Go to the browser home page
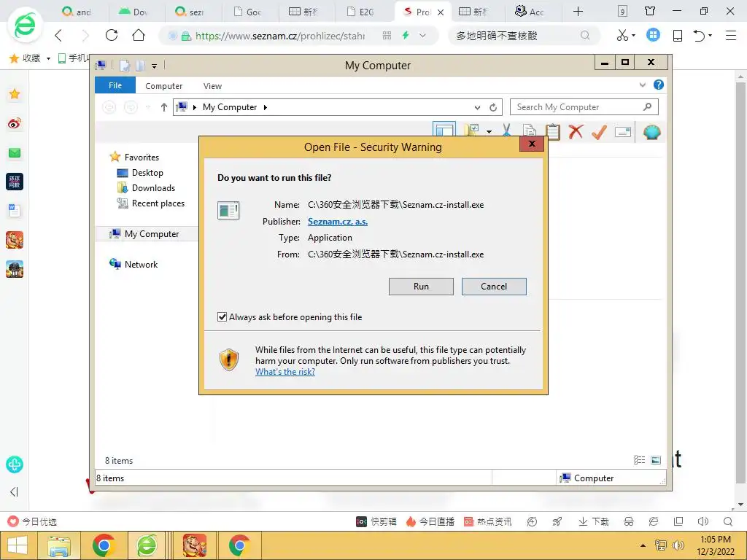Viewport: 747px width, 560px height. pyautogui.click(x=139, y=35)
